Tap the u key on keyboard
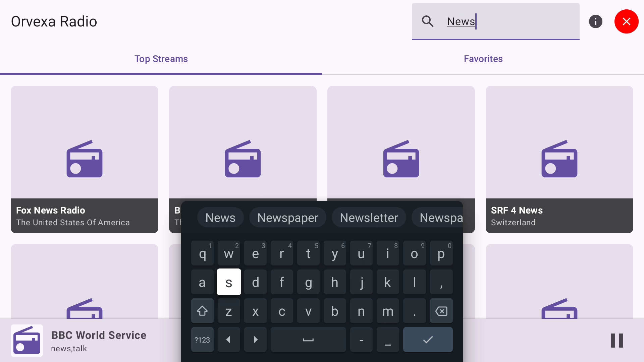This screenshot has height=362, width=644. pyautogui.click(x=361, y=253)
